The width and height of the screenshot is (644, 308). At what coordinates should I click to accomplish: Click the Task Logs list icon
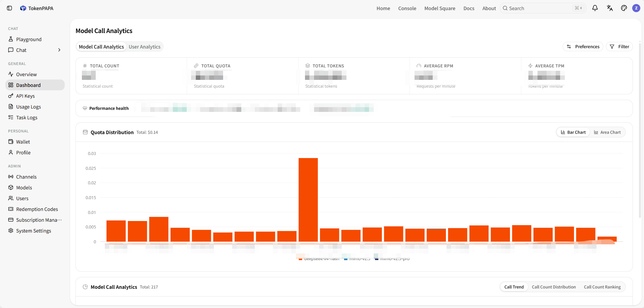[x=11, y=117]
